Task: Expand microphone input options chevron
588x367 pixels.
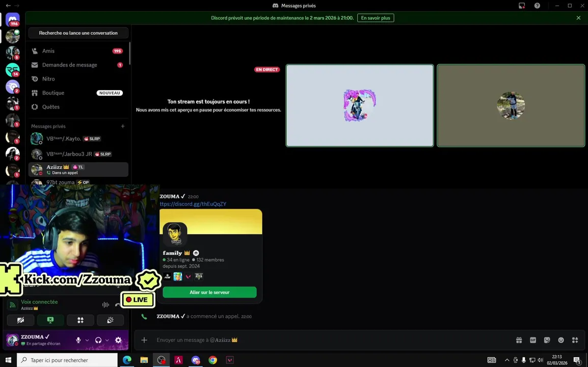Action: coord(87,340)
